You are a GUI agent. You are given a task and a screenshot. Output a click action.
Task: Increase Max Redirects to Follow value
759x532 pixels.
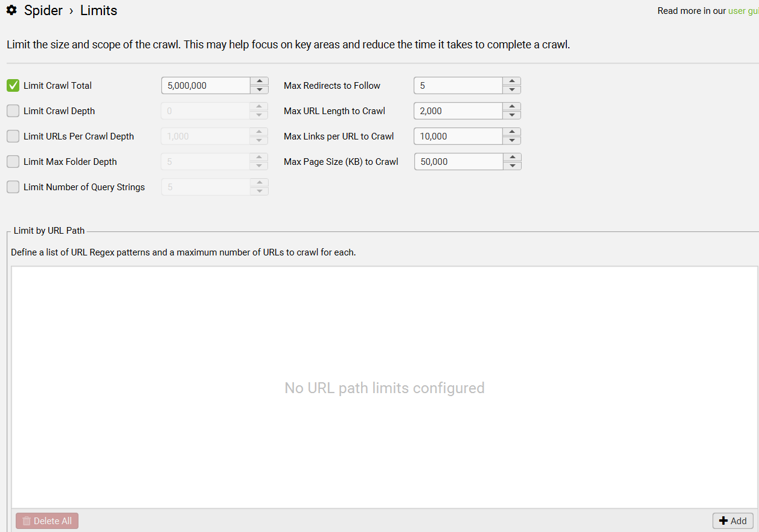click(x=511, y=82)
